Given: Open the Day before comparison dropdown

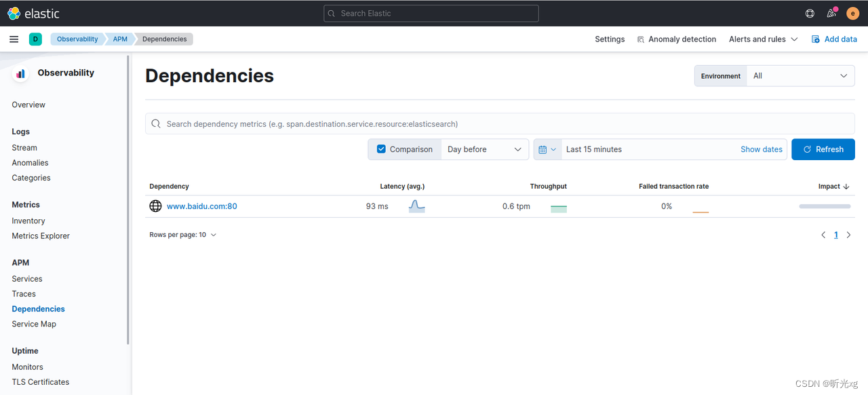Looking at the screenshot, I should [x=484, y=149].
